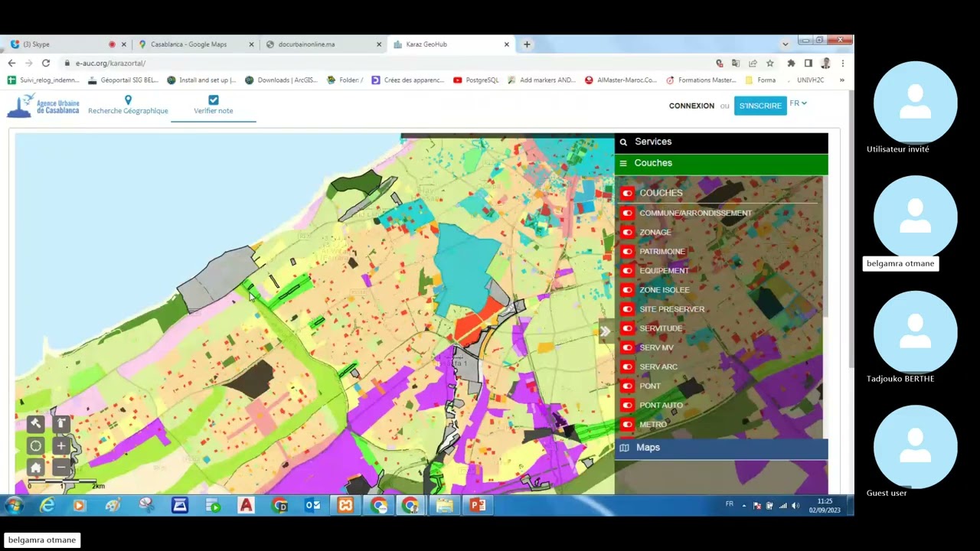Image resolution: width=980 pixels, height=551 pixels.
Task: Toggle the Chrome side panel icon
Action: tap(808, 64)
